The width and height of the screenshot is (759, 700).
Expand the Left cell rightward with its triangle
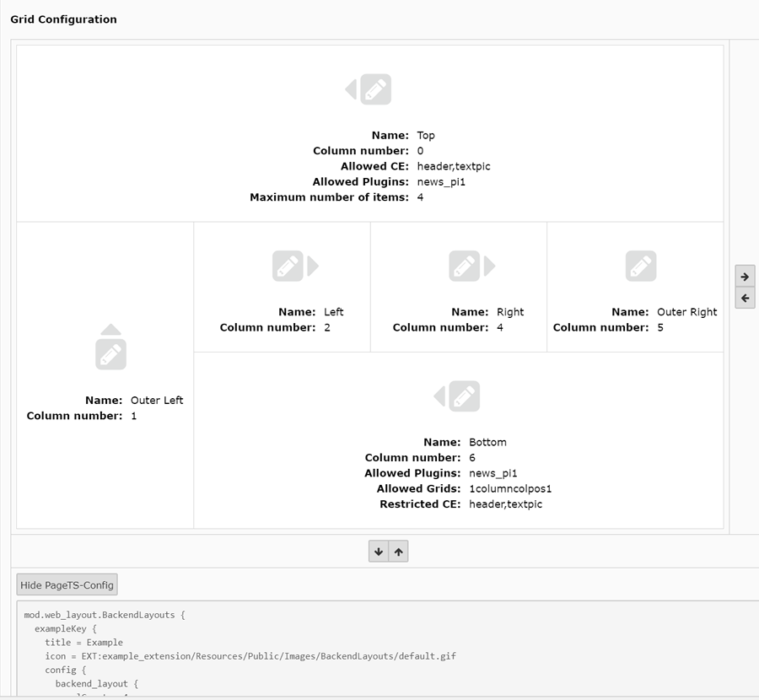(313, 267)
